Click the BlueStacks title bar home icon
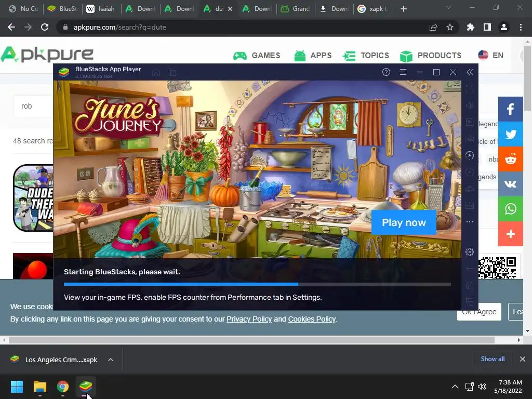The height and width of the screenshot is (399, 532). pos(156,73)
